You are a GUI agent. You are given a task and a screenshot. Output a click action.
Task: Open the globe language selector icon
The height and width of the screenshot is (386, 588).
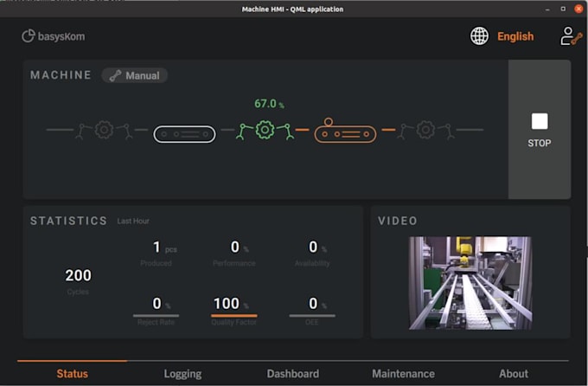click(479, 36)
